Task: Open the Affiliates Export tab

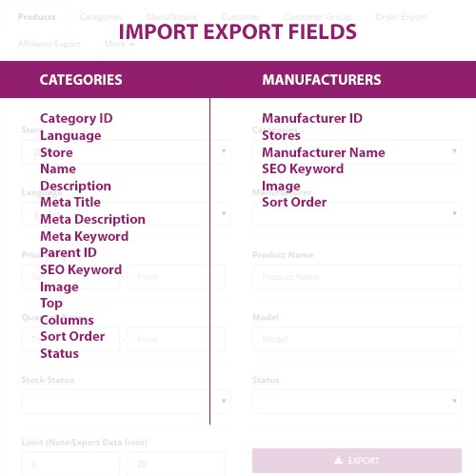Action: (49, 44)
